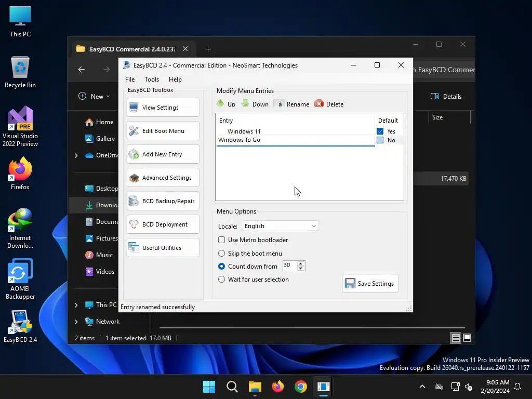Open Internet Download Manager shortcut

tap(20, 228)
